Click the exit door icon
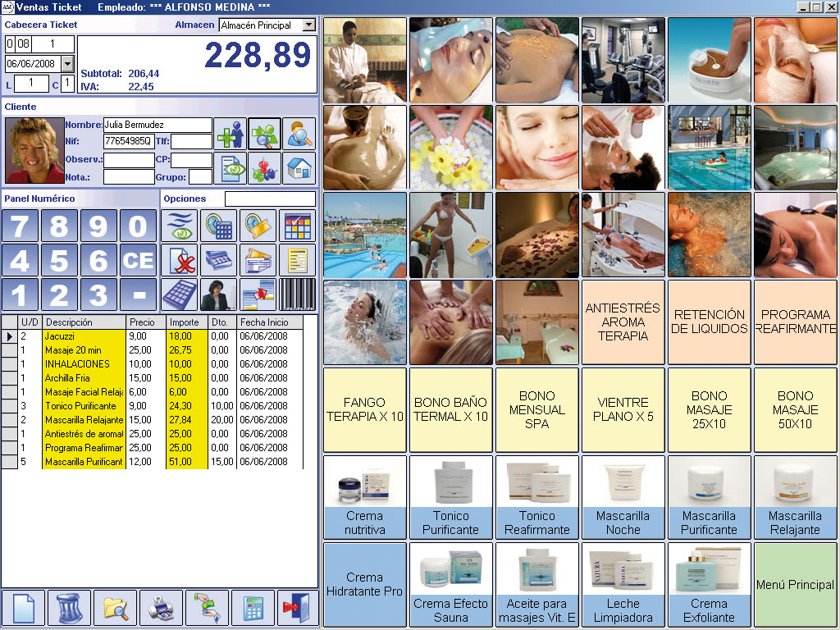 point(298,608)
